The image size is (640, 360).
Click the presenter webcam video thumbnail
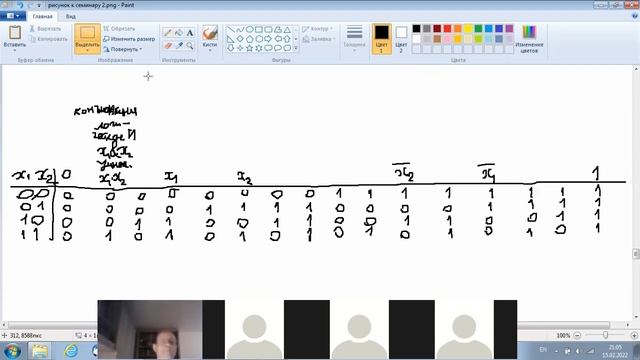(149, 330)
